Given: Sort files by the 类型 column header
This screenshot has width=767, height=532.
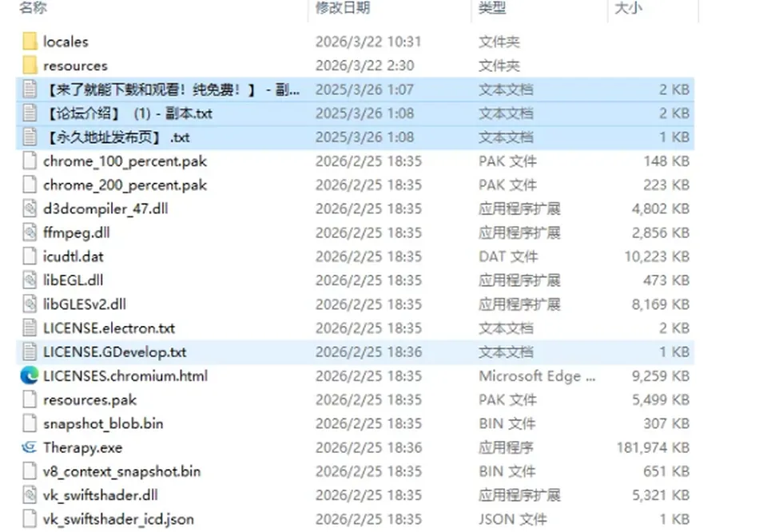Looking at the screenshot, I should point(492,7).
